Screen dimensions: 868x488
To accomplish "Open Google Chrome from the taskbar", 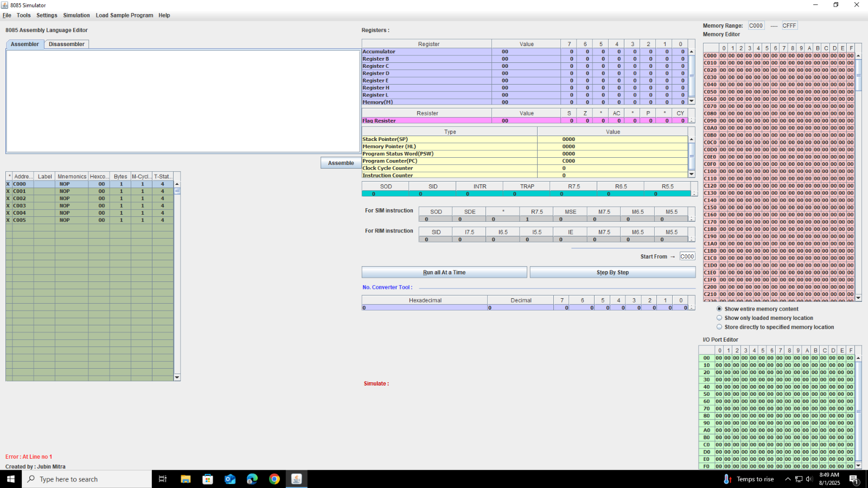I will click(275, 479).
